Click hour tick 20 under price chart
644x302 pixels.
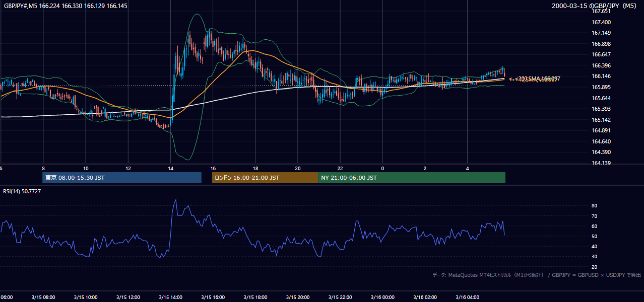point(298,168)
